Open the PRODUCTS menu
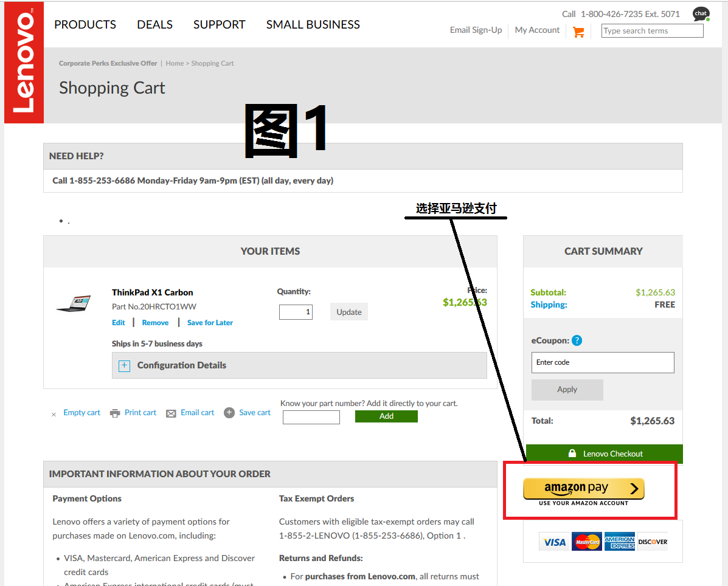The height and width of the screenshot is (586, 728). (85, 25)
